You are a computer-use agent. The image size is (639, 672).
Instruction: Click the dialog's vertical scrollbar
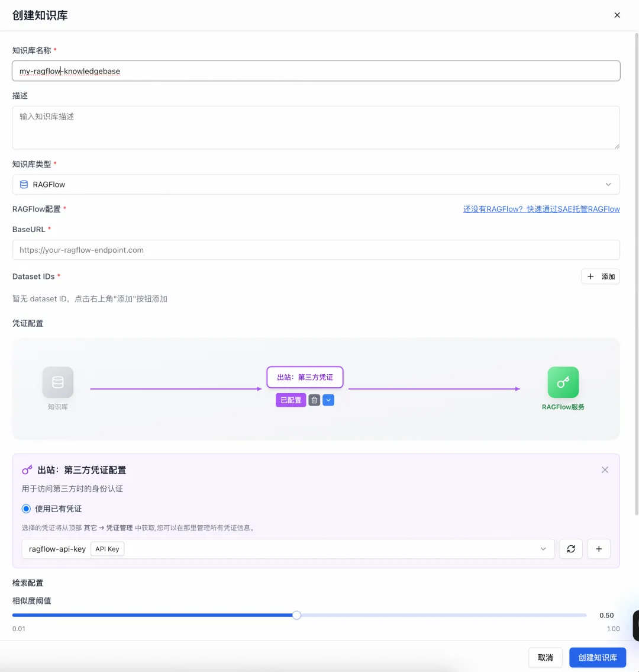(x=637, y=274)
